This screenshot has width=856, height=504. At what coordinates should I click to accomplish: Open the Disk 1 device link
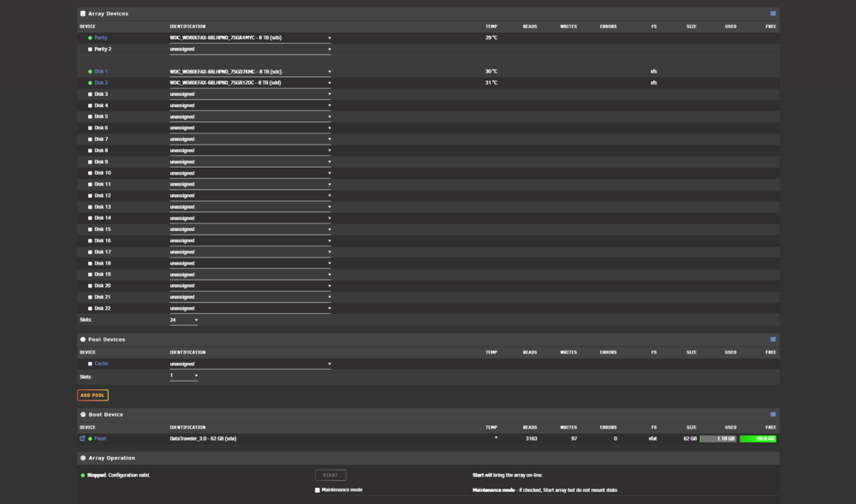tap(101, 72)
